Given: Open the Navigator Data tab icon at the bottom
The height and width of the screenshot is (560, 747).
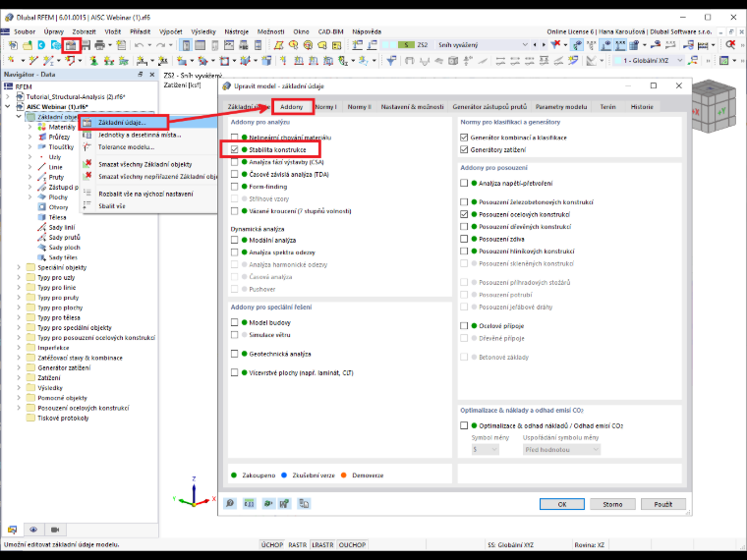Looking at the screenshot, I should click(13, 530).
